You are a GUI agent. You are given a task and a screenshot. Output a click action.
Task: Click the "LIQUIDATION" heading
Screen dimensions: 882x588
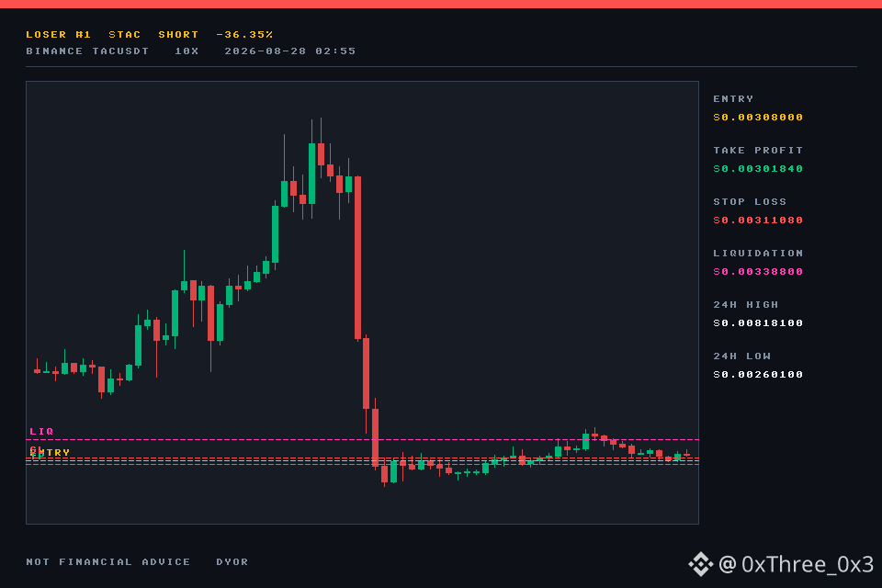(x=758, y=254)
